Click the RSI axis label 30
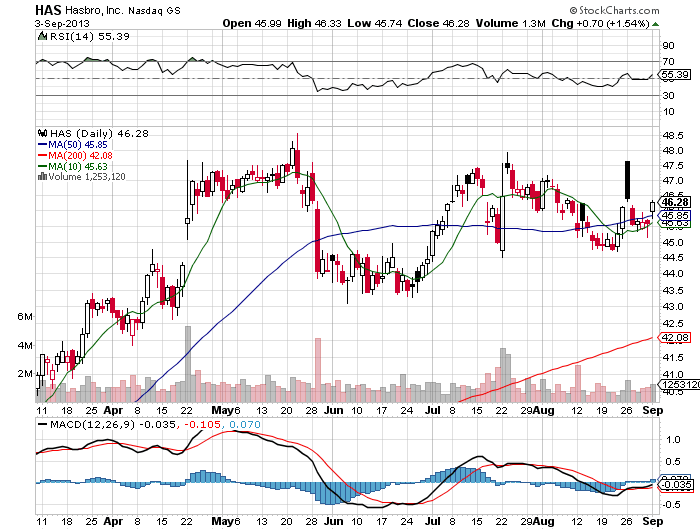Viewport: 700px width, 530px height. point(668,96)
